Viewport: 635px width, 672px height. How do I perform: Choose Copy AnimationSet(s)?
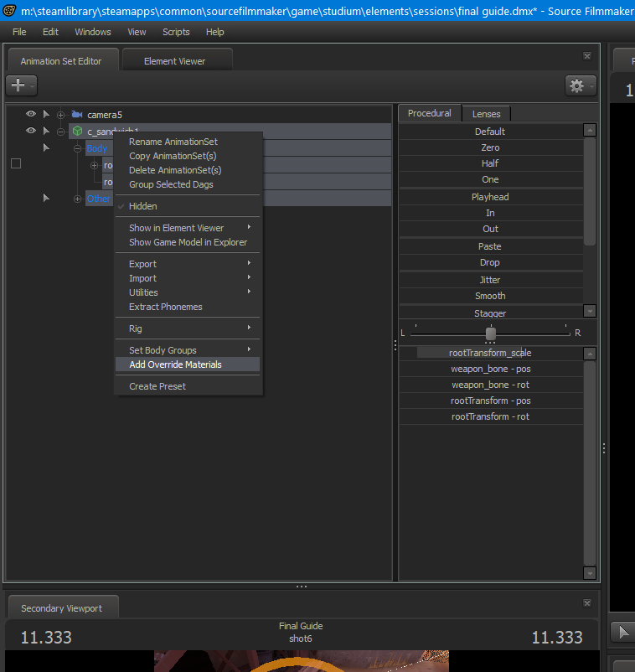(x=188, y=156)
